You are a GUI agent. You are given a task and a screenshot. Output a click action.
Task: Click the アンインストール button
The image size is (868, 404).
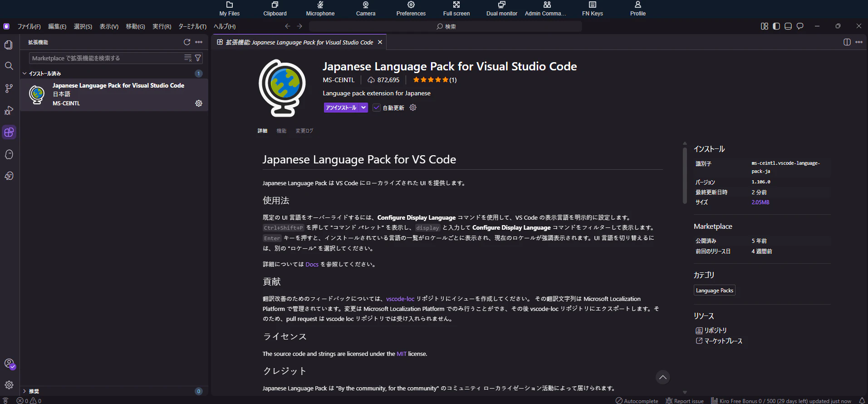(x=341, y=108)
